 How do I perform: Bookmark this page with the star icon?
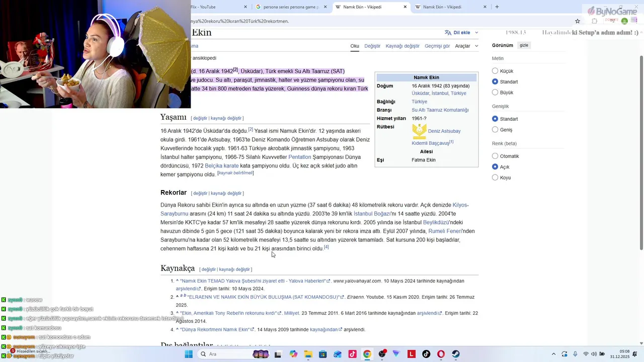578,21
